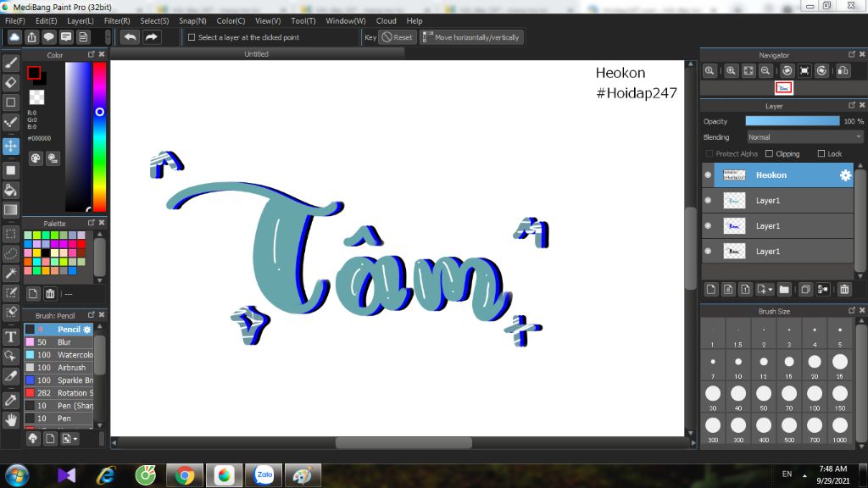Open the Cloud menu
This screenshot has width=868, height=488.
[387, 20]
